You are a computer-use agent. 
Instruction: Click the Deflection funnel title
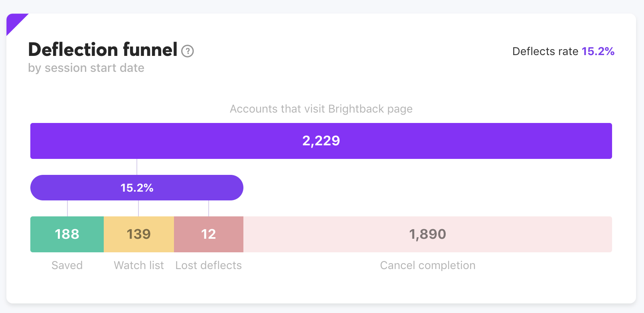(102, 50)
